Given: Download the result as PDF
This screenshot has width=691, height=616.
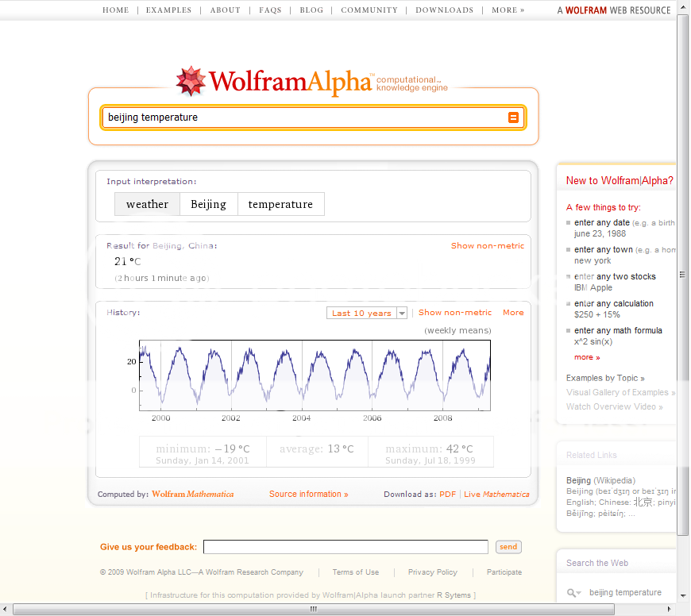Looking at the screenshot, I should [448, 494].
